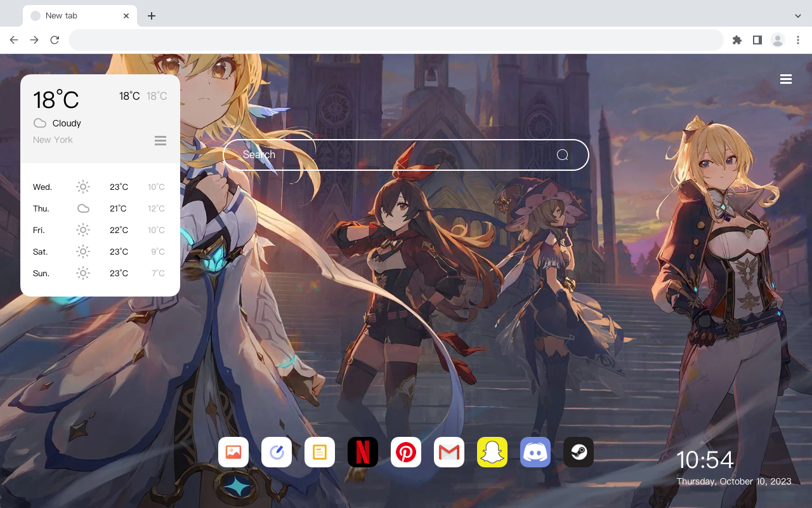Open a new tab with plus button

151,16
